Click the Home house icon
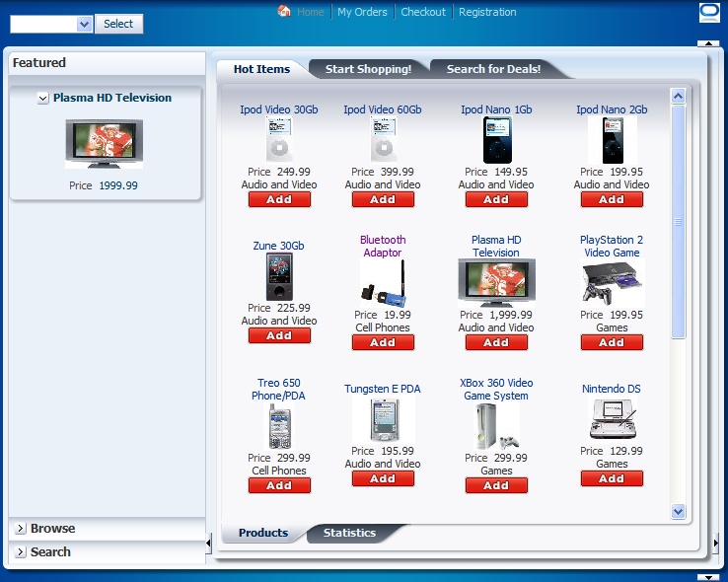 (284, 11)
